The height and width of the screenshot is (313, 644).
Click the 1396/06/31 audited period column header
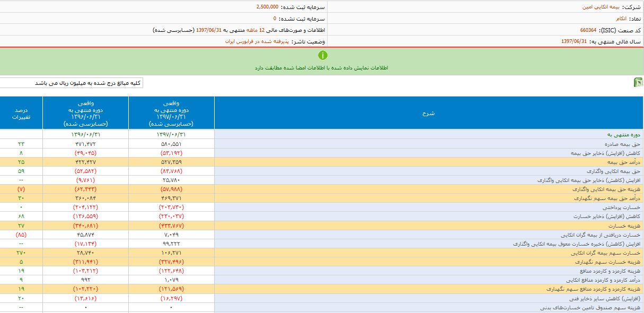coord(85,113)
